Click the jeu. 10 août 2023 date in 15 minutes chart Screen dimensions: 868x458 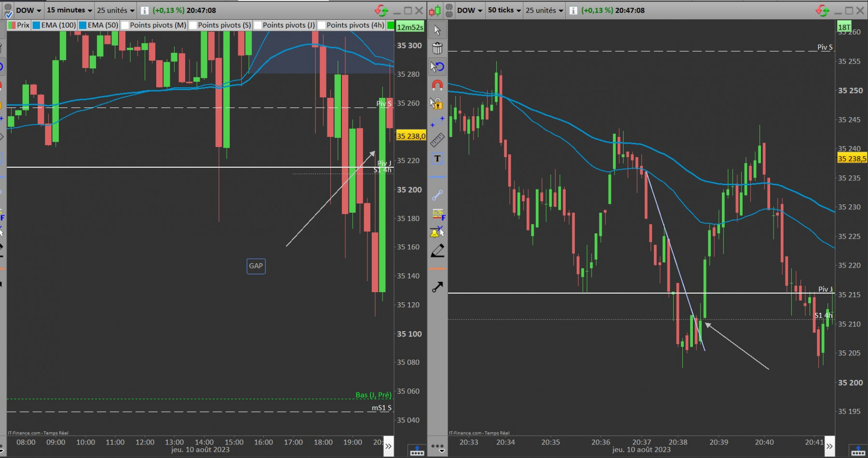pos(201,450)
